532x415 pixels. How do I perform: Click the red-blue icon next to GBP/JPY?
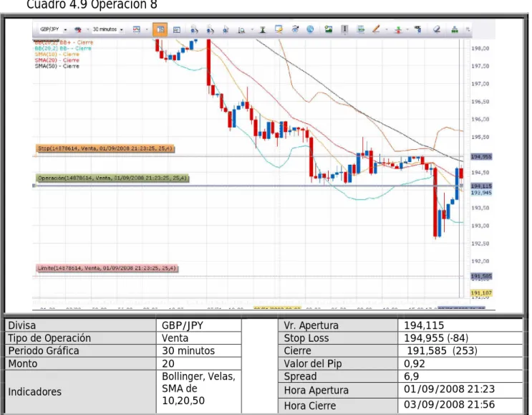78,29
